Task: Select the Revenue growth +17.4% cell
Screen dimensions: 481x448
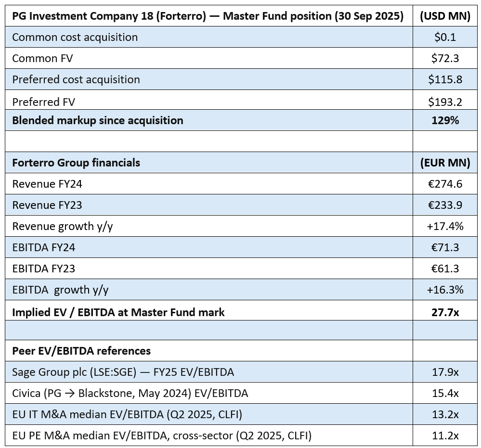Action: [x=445, y=226]
